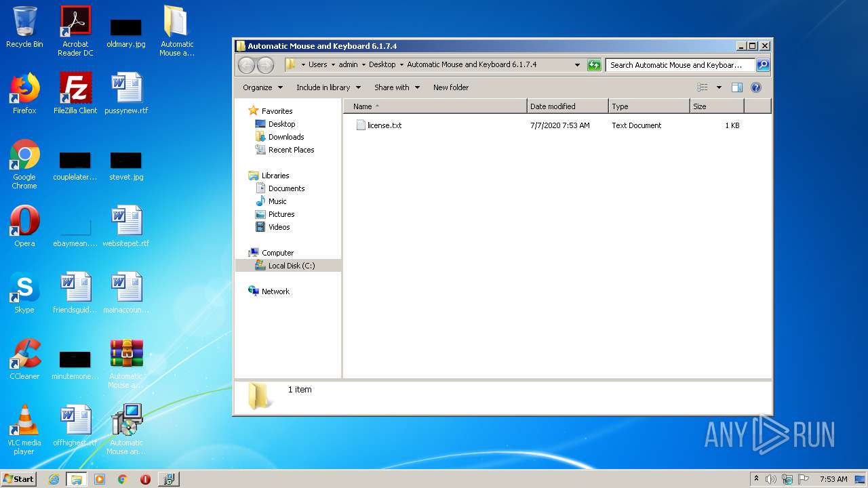Select Automatic Mouse installer icon on desktop

click(126, 430)
